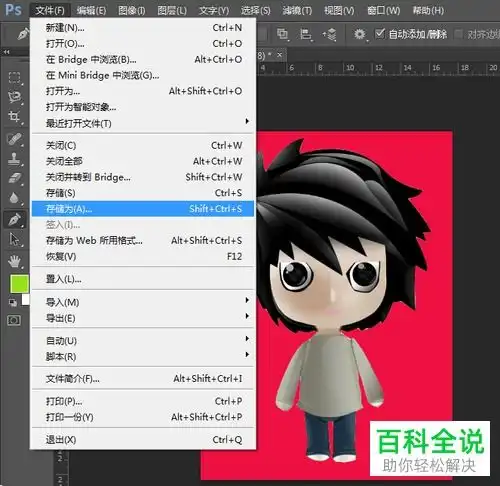500x486 pixels.
Task: Select the Rectangular Marquee tool
Action: point(14,77)
